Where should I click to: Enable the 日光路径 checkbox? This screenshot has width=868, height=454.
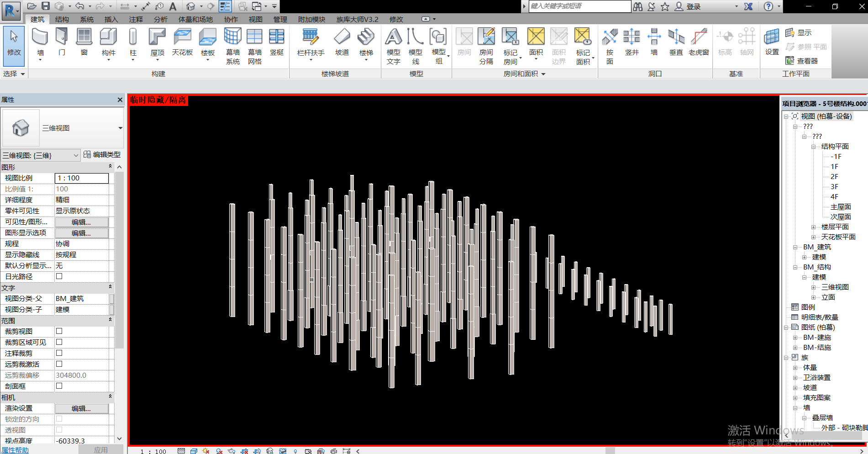pyautogui.click(x=59, y=276)
